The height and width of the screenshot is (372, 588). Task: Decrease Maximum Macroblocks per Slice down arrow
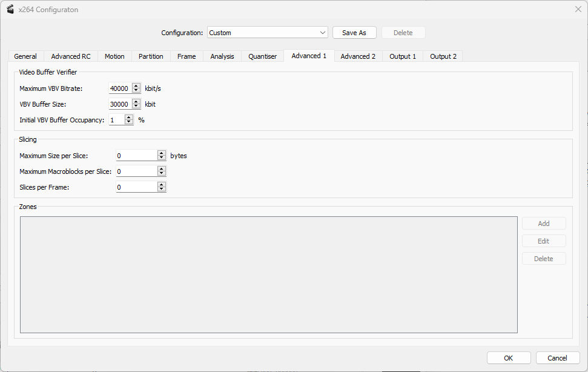pos(162,174)
